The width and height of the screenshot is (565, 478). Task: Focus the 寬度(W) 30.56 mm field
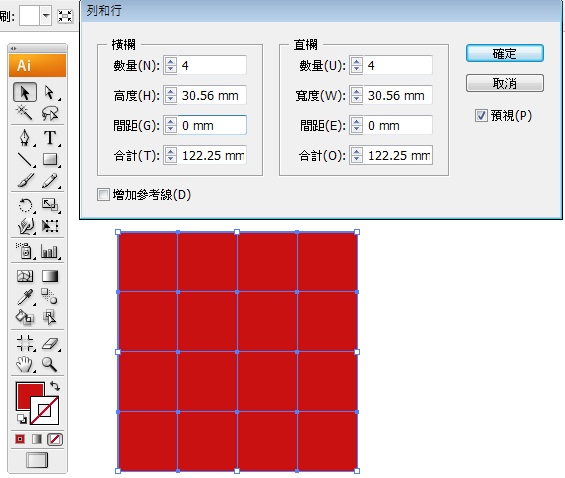[398, 95]
